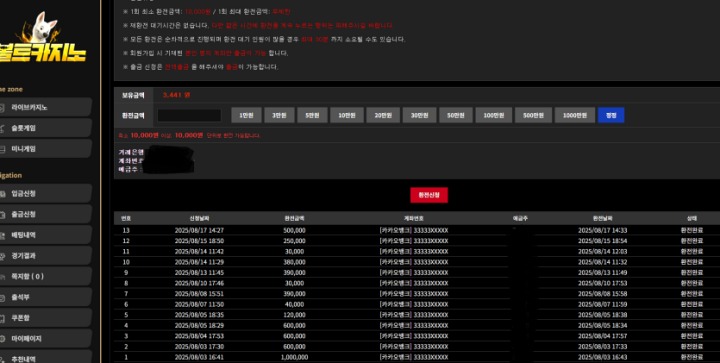Click request date 2025/08/14 11:42
The image size is (720, 363).
(199, 251)
